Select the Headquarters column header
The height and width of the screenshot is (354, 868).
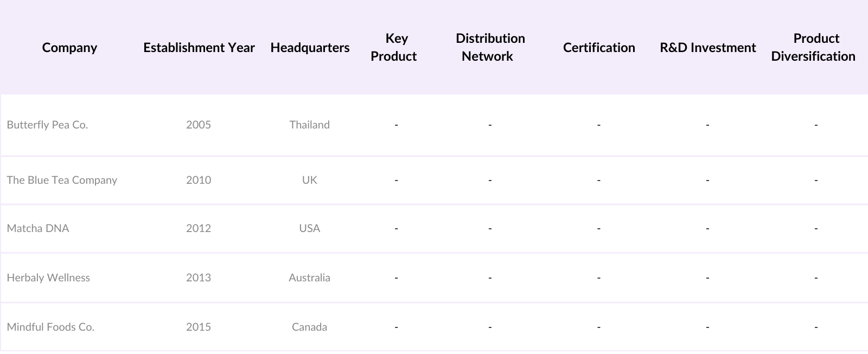click(310, 48)
